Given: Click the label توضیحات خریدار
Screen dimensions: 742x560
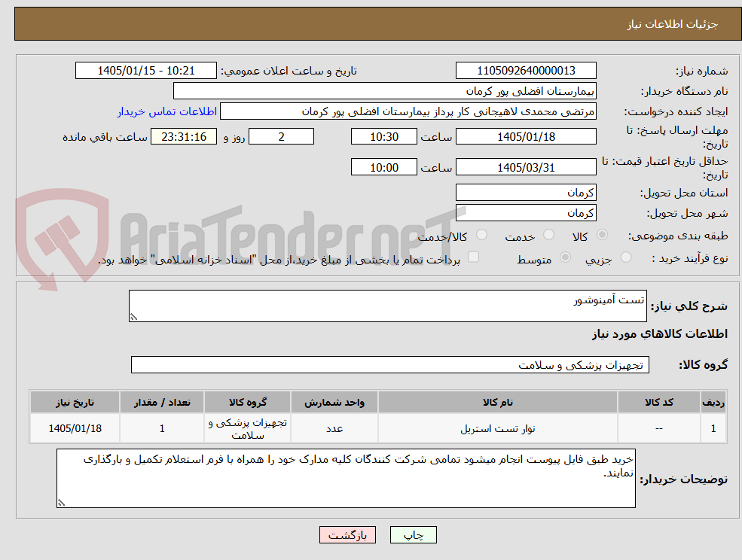Looking at the screenshot, I should pos(684,479).
